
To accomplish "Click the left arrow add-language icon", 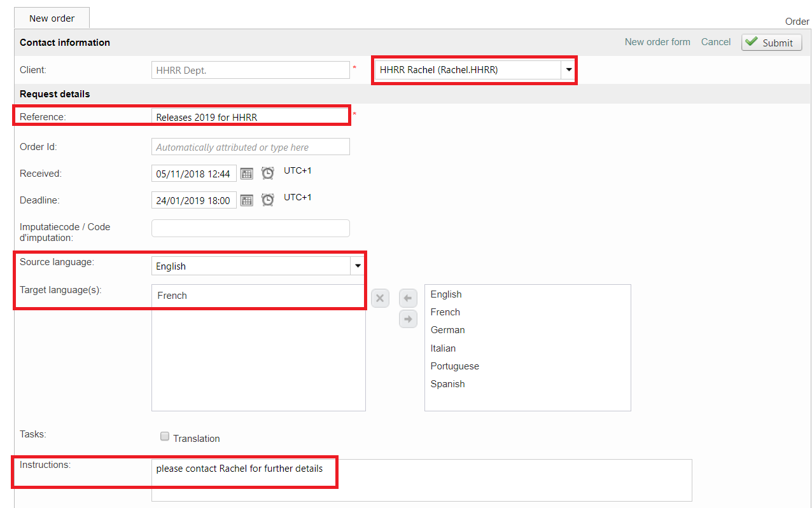I will coord(408,298).
